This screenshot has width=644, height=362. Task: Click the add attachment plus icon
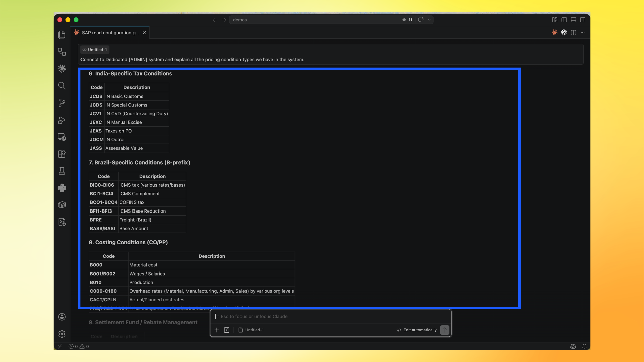(217, 330)
